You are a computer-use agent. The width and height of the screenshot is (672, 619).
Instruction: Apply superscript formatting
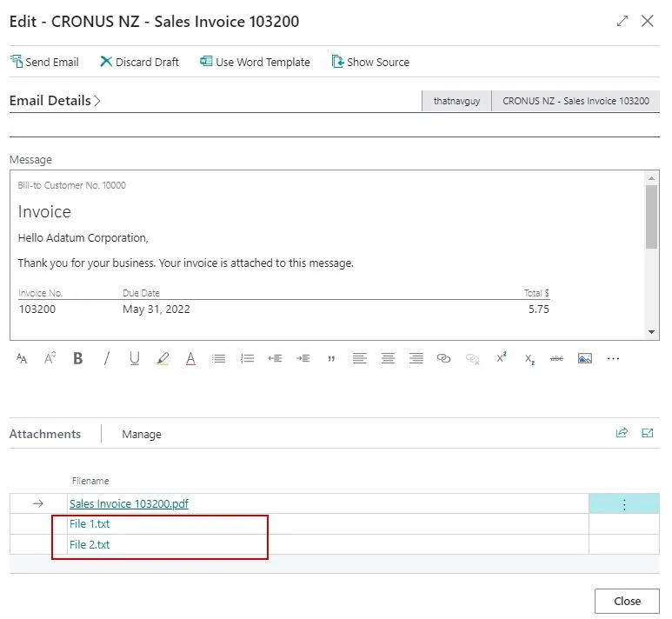(x=502, y=357)
